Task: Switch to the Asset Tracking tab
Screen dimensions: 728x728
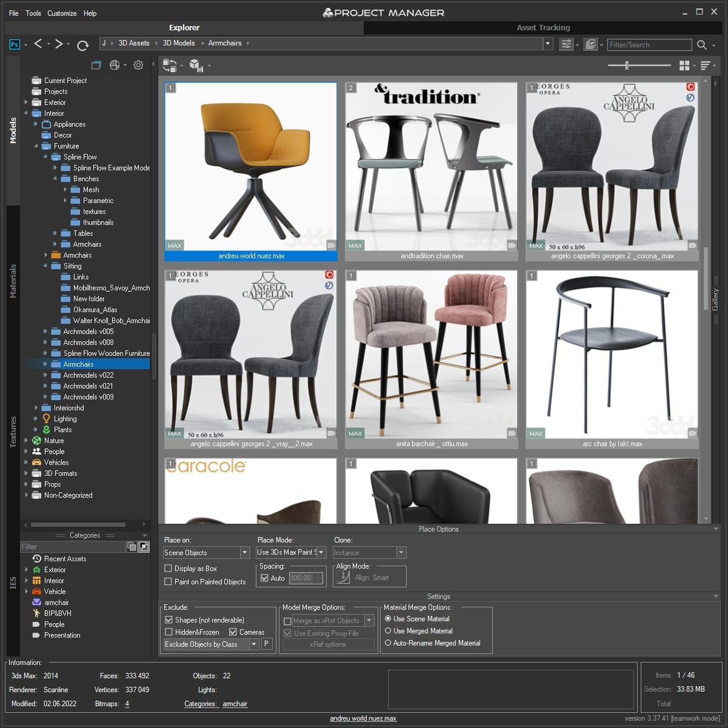Action: pyautogui.click(x=543, y=27)
